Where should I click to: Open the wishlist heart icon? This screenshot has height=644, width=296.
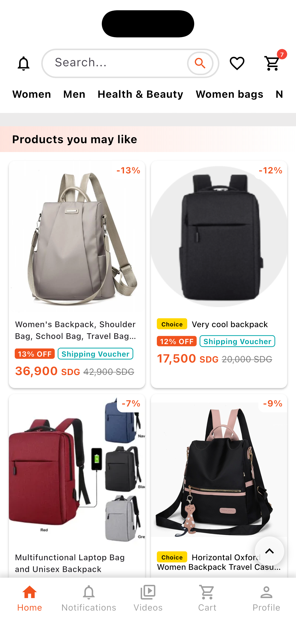pyautogui.click(x=237, y=63)
